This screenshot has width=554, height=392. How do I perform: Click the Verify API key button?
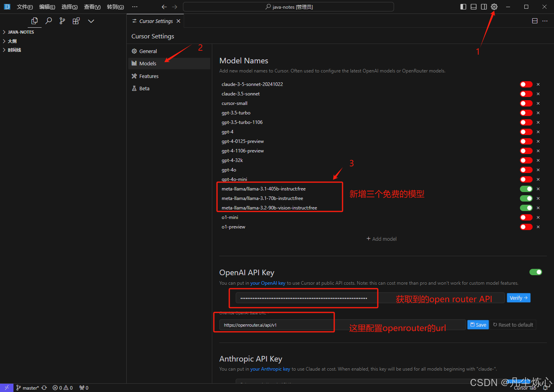tap(518, 298)
